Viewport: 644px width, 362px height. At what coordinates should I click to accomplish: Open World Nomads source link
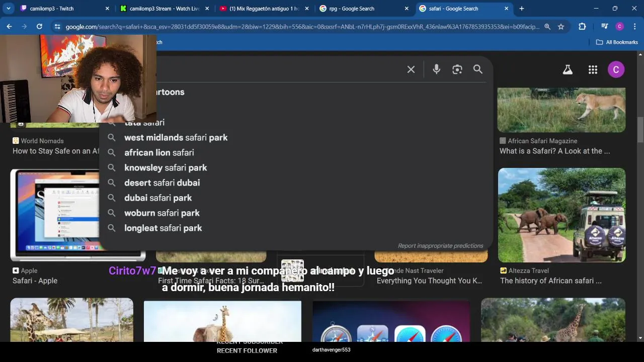tap(38, 141)
